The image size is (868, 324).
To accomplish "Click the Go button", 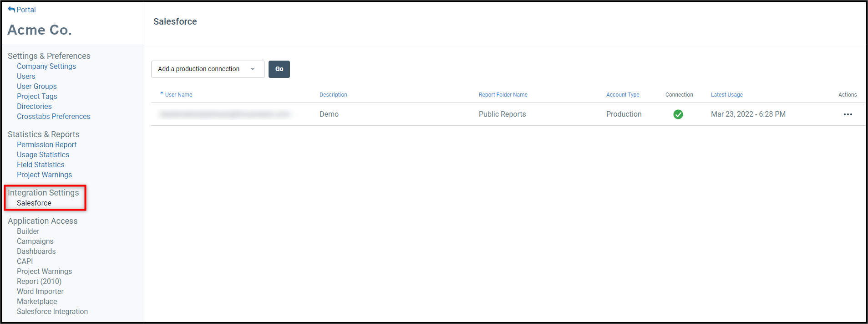I will [x=279, y=69].
